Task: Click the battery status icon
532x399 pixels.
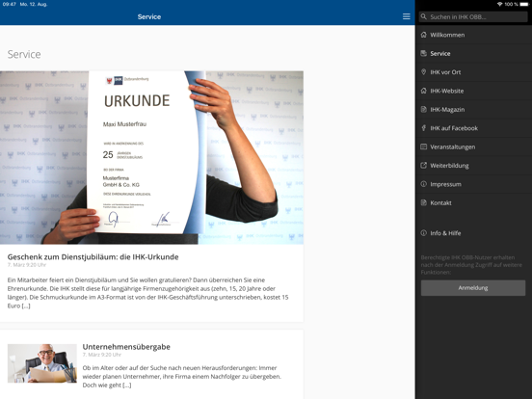Action: (524, 4)
